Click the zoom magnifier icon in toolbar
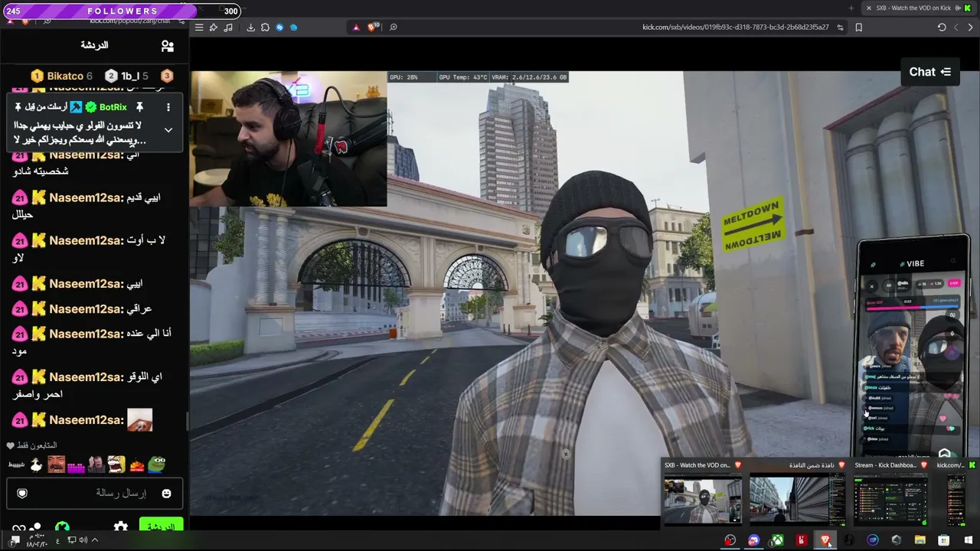Viewport: 980px width, 551px height. point(394,28)
